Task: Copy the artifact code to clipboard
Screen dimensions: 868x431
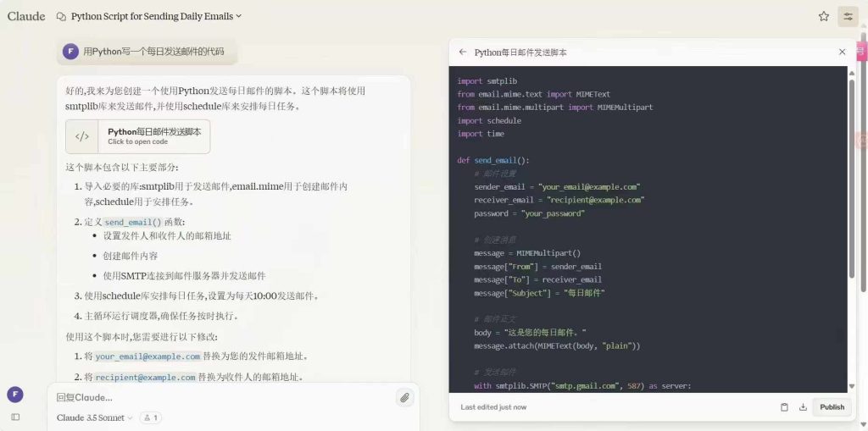Action: pos(784,407)
